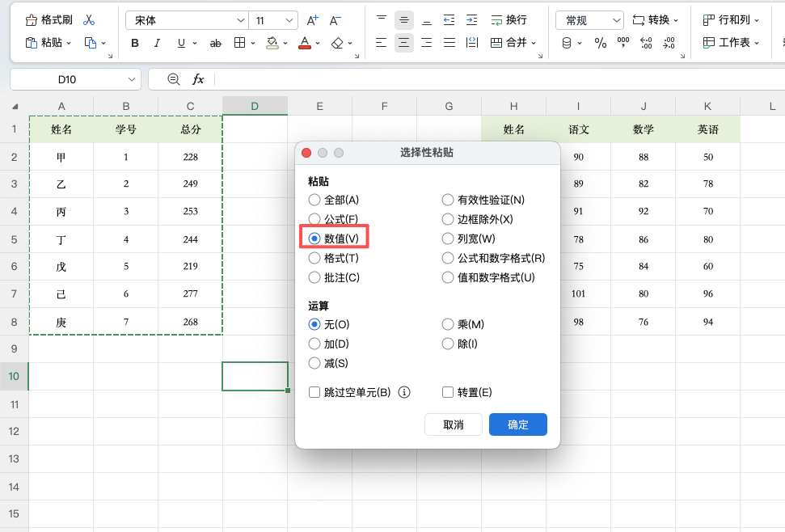
Task: Click the eraser clear-formatting icon
Action: coord(337,43)
